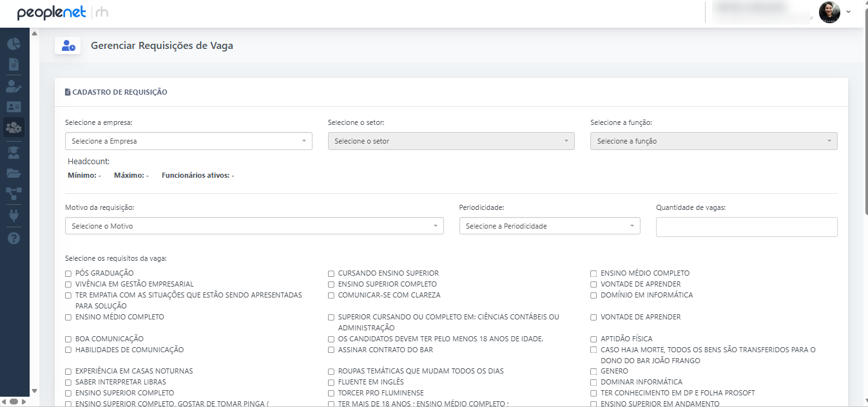The image size is (868, 407).
Task: Check FLUENTE EM INGLÊS
Action: pos(331,383)
